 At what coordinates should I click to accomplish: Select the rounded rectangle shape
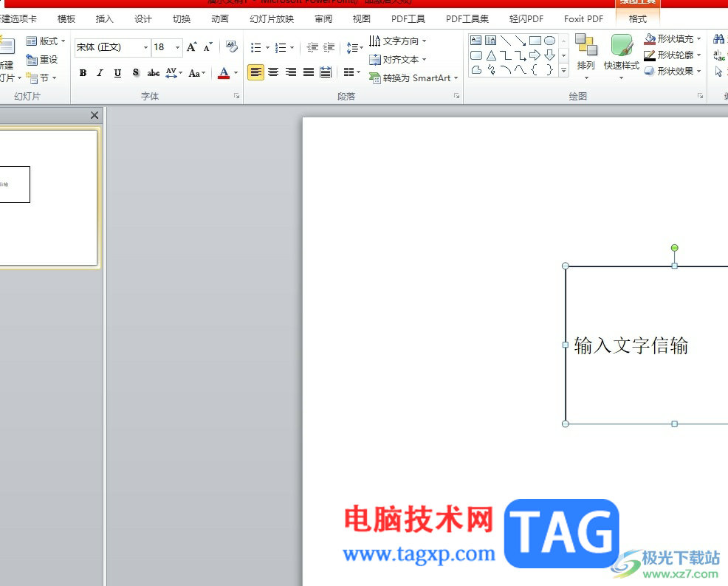point(476,55)
